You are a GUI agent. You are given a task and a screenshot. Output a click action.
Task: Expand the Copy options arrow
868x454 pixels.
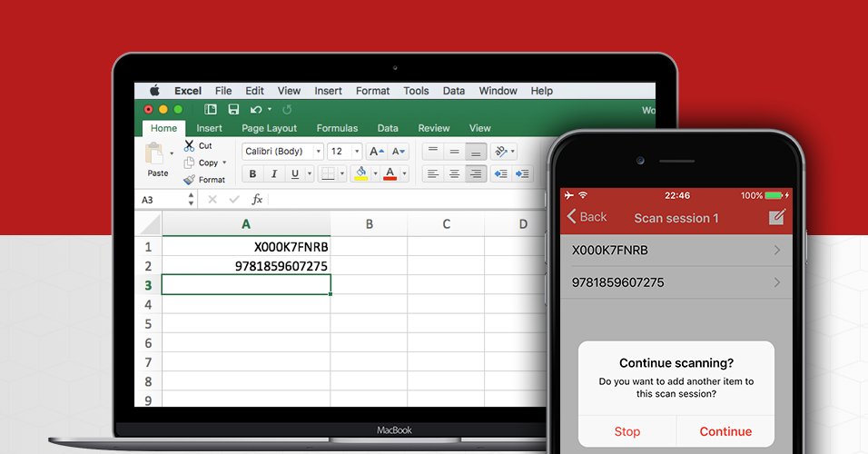click(224, 163)
